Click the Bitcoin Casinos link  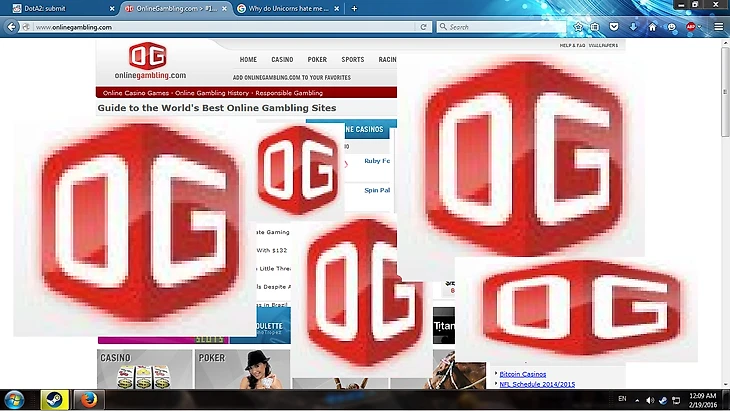click(x=523, y=374)
